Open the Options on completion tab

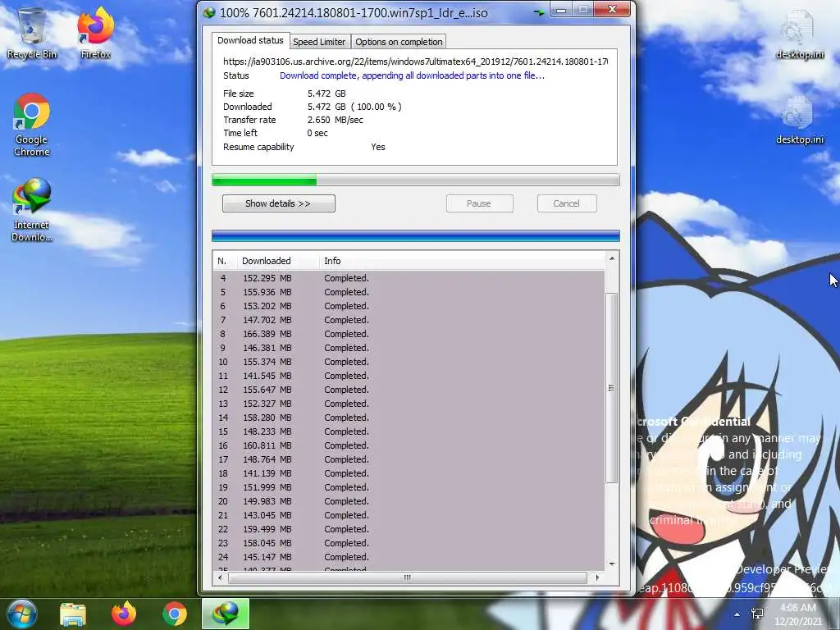pos(399,42)
